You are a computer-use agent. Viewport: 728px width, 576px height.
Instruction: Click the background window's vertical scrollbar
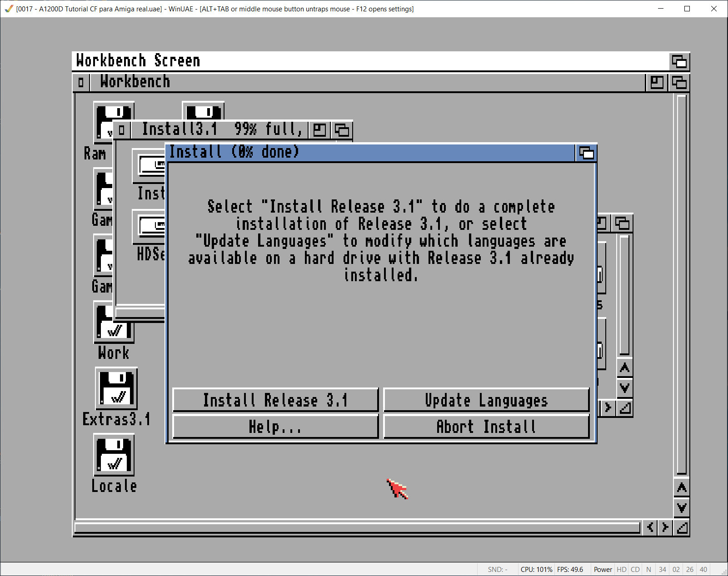click(625, 295)
